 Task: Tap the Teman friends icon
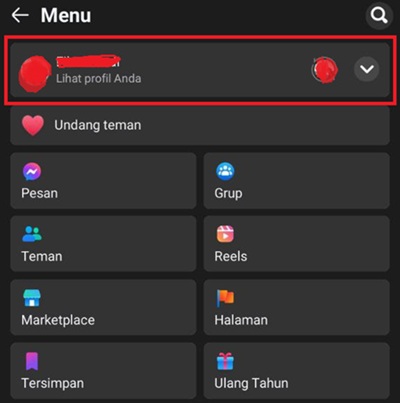tap(32, 234)
